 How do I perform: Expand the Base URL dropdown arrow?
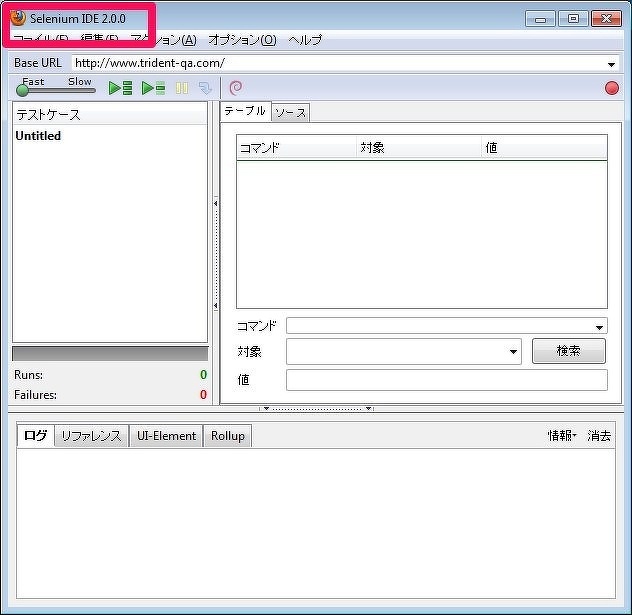(x=612, y=64)
